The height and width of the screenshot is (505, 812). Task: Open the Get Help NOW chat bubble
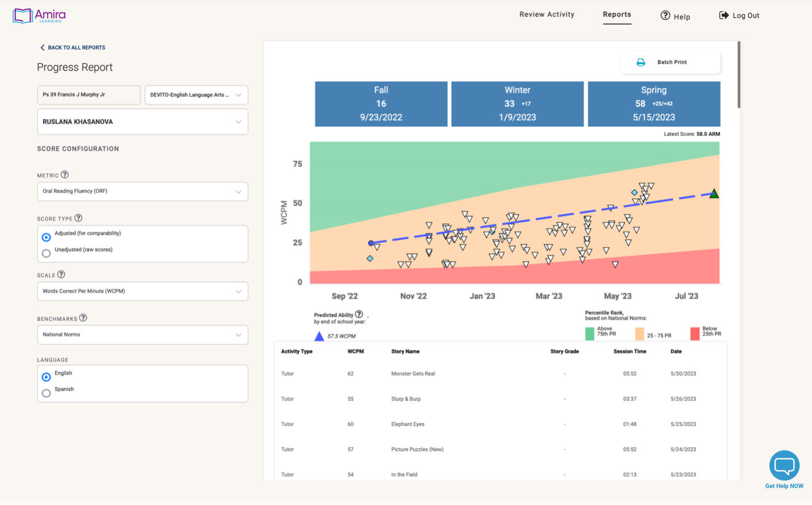[784, 466]
